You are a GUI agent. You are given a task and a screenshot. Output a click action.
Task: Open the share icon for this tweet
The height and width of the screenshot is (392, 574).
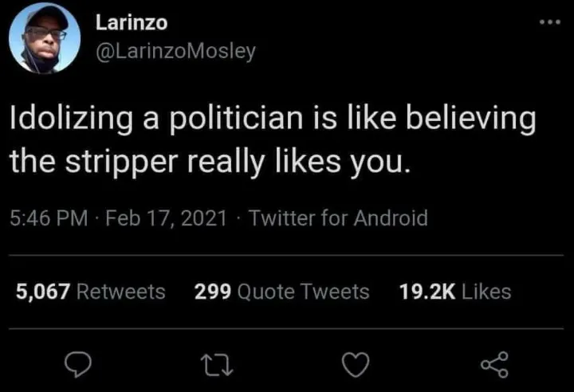[494, 364]
